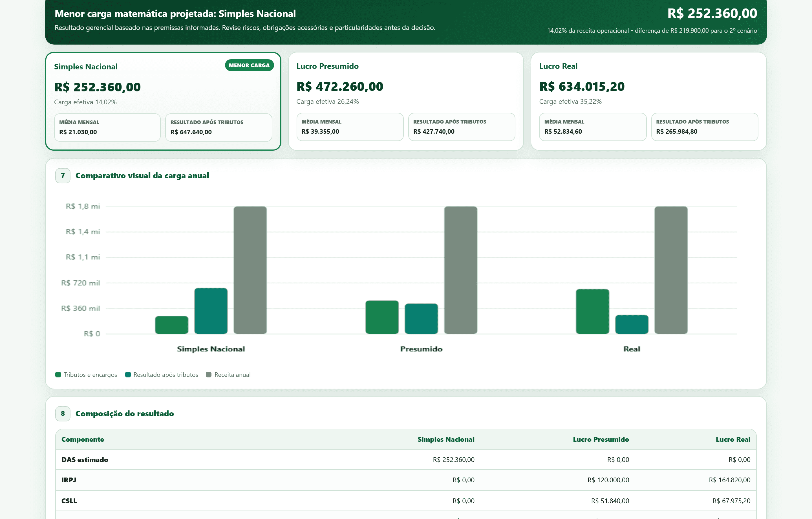
Task: Click the banner total R$ 252.360,00
Action: (x=712, y=14)
